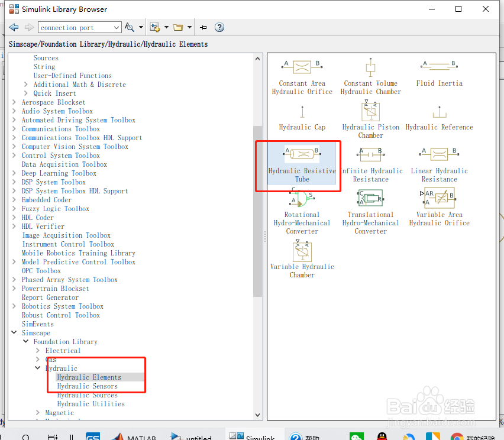Select the String library entry
Screen dimensions: 504x440
pyautogui.click(x=44, y=66)
